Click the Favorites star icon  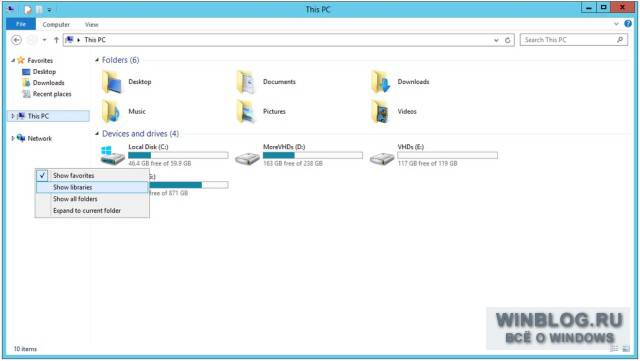point(21,60)
